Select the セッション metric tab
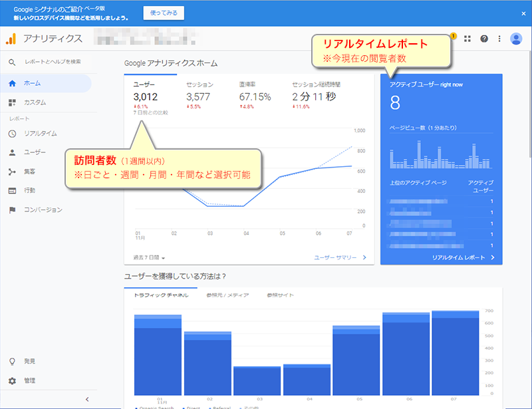Screen dimensions: 532x409 pos(199,85)
